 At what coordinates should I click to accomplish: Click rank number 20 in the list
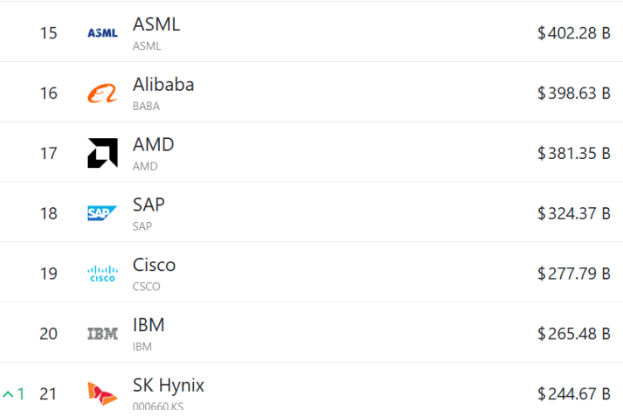[48, 333]
